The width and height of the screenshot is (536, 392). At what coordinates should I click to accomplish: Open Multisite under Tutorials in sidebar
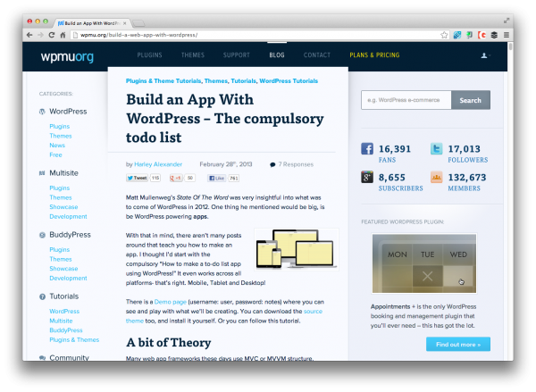pos(61,321)
